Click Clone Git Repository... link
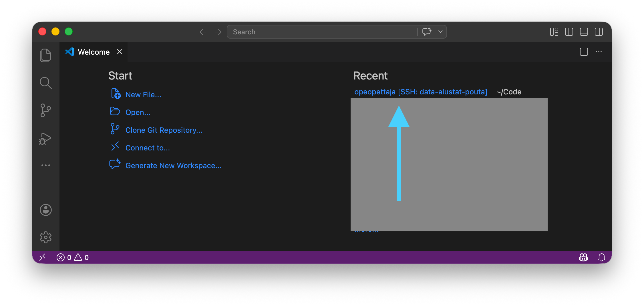Screen dimensions: 644x306 pyautogui.click(x=164, y=130)
